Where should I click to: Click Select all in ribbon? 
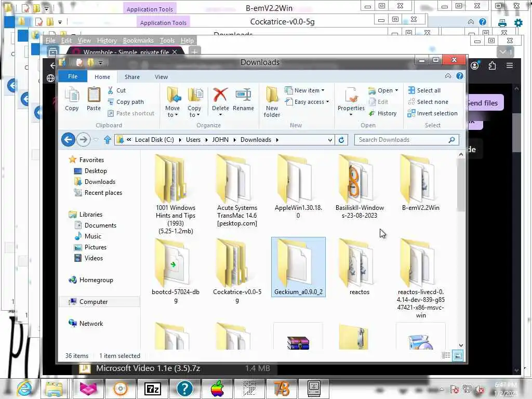[x=424, y=90]
